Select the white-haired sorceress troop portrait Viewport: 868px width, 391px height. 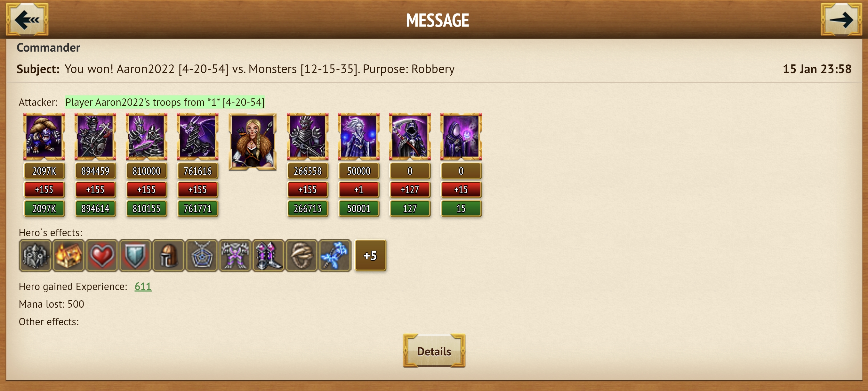click(x=358, y=137)
